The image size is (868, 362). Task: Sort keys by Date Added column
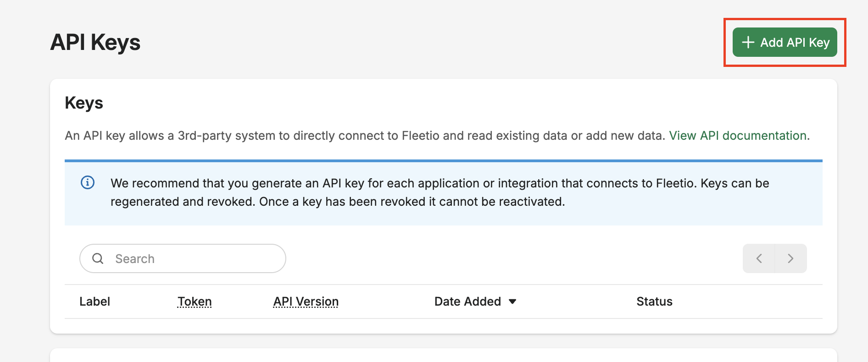point(475,302)
